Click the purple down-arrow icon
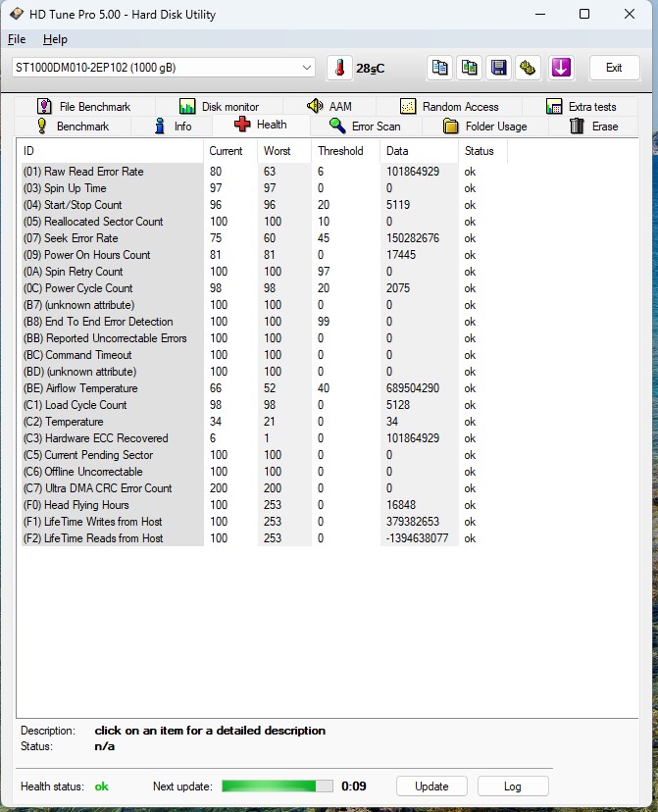This screenshot has height=812, width=658. pos(561,68)
